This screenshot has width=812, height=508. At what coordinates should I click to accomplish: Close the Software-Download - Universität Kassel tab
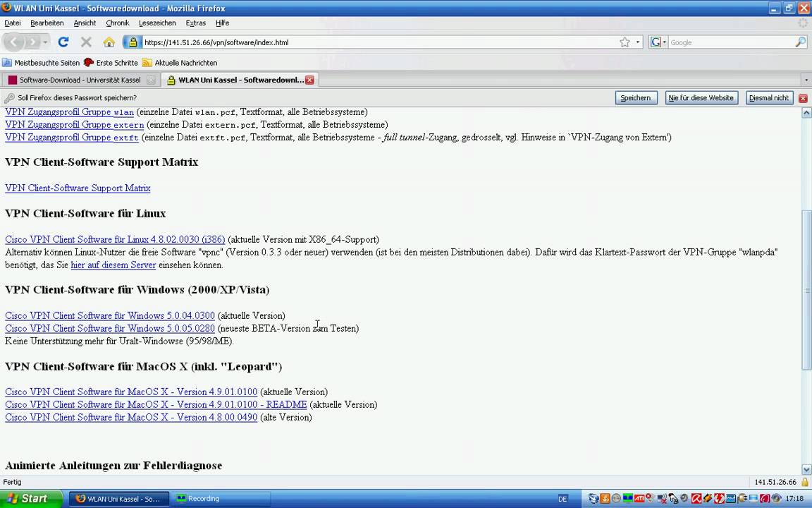[151, 80]
